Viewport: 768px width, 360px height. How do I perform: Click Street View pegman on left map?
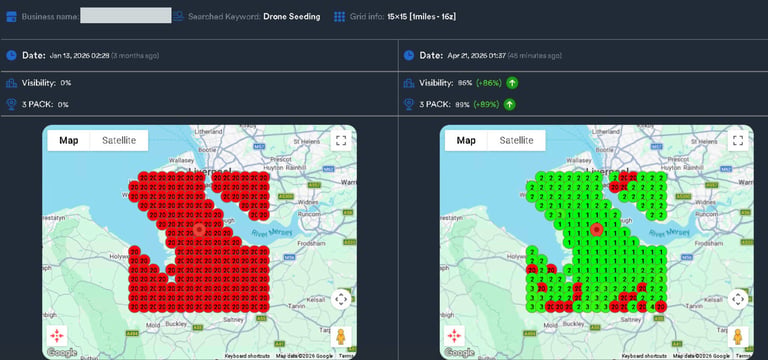pos(341,336)
